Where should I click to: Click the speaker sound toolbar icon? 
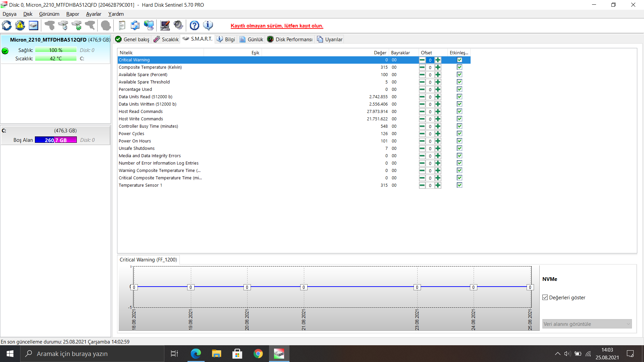[x=178, y=25]
